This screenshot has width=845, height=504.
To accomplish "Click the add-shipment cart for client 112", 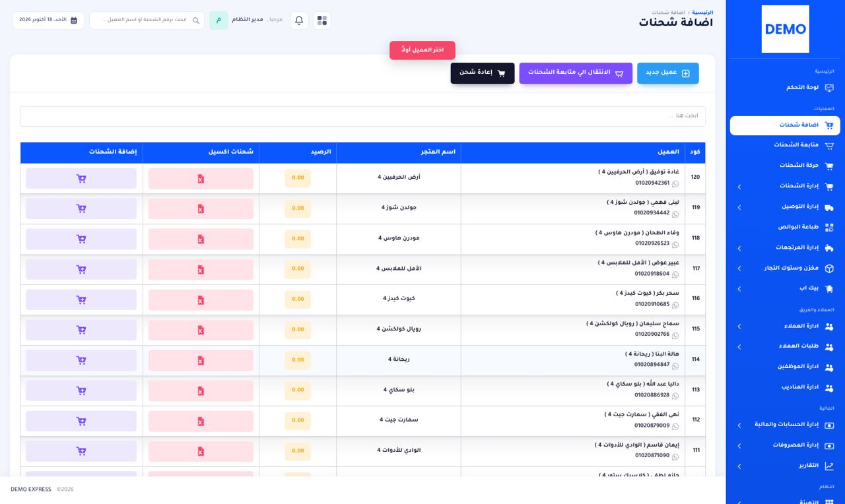I will pos(81,421).
